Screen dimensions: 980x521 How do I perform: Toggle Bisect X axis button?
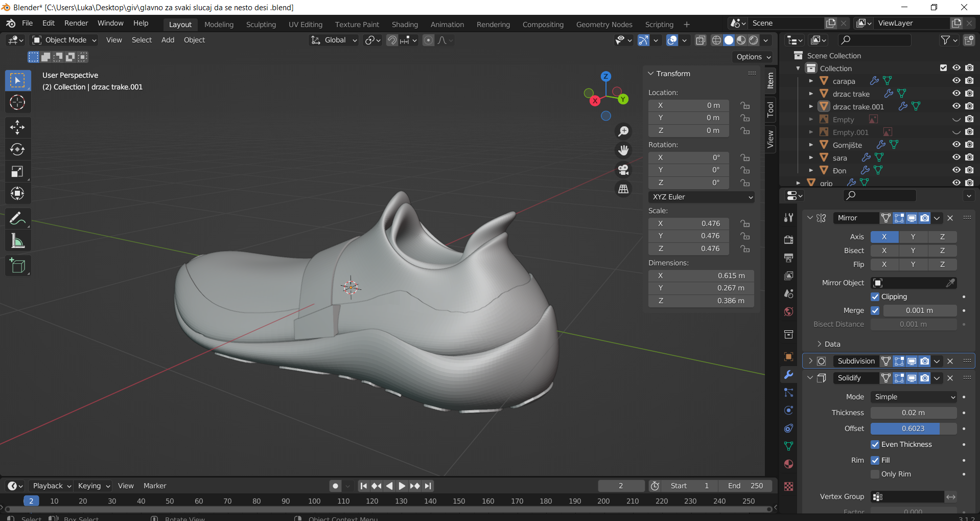(884, 251)
